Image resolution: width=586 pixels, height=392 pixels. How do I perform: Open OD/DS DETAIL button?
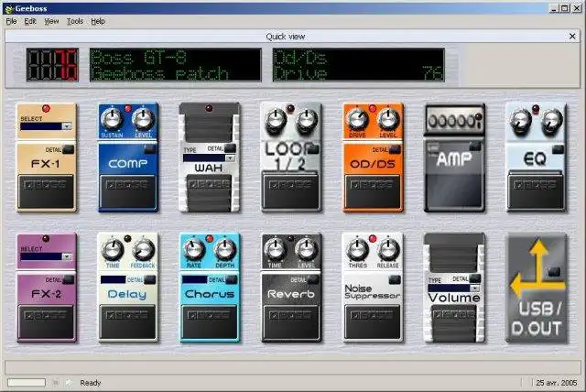click(x=395, y=149)
